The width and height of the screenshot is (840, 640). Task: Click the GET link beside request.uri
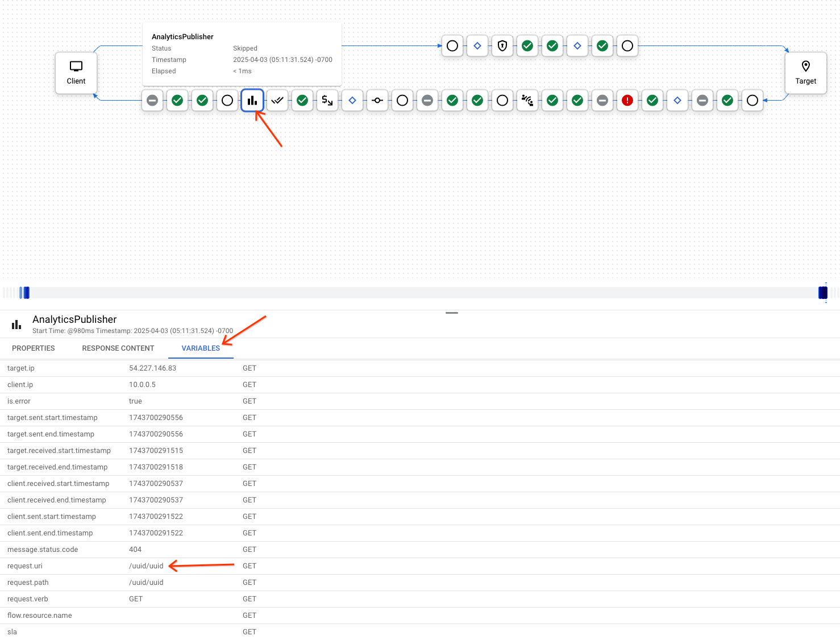249,566
